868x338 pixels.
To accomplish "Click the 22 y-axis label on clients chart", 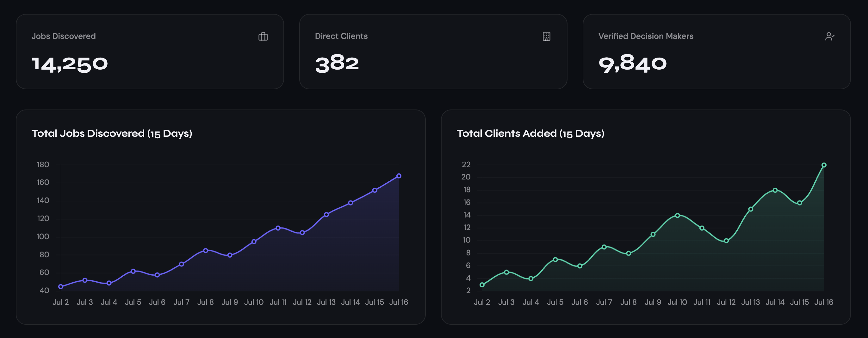I will point(466,165).
